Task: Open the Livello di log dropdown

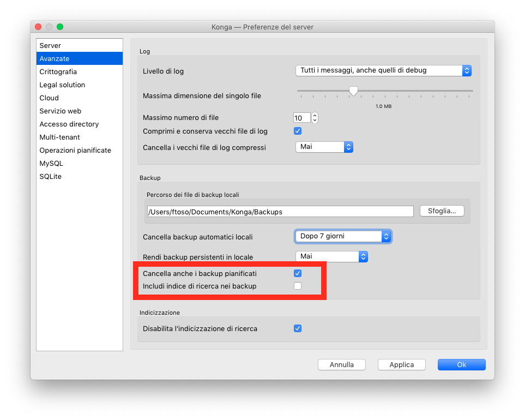Action: [383, 70]
